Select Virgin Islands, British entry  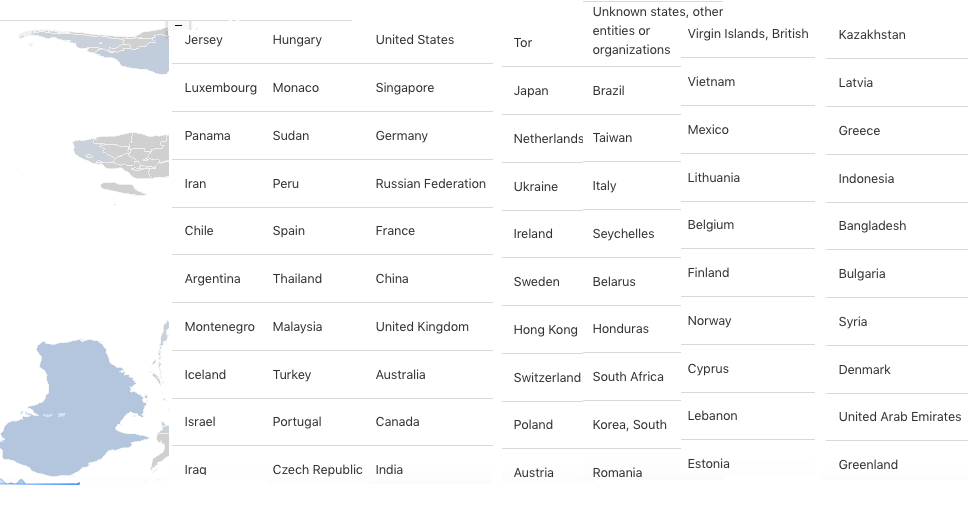748,34
